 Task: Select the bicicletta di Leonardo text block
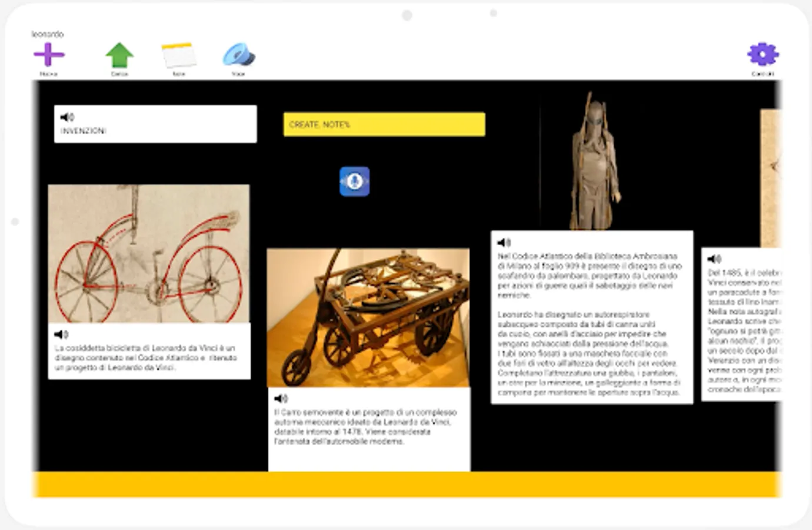point(149,351)
